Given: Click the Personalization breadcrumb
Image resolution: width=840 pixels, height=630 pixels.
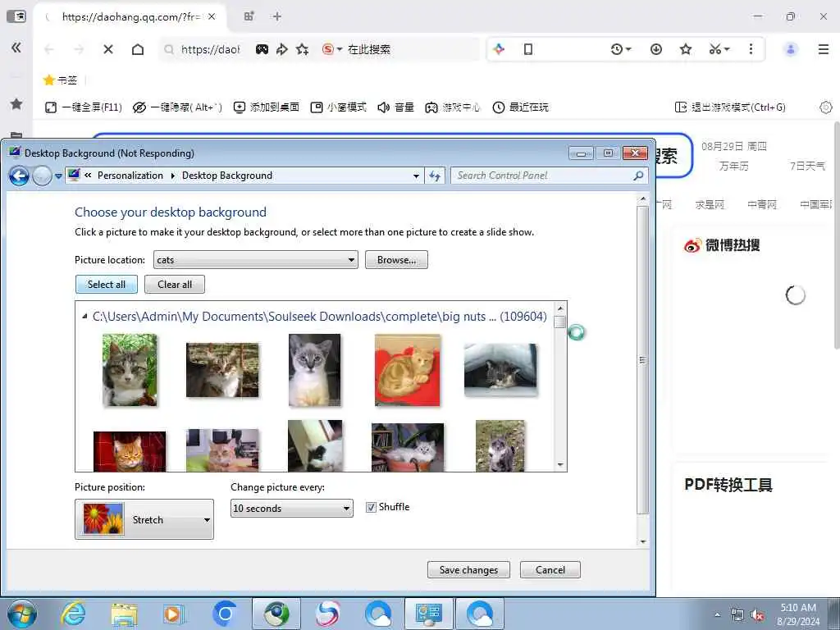Looking at the screenshot, I should pos(130,176).
